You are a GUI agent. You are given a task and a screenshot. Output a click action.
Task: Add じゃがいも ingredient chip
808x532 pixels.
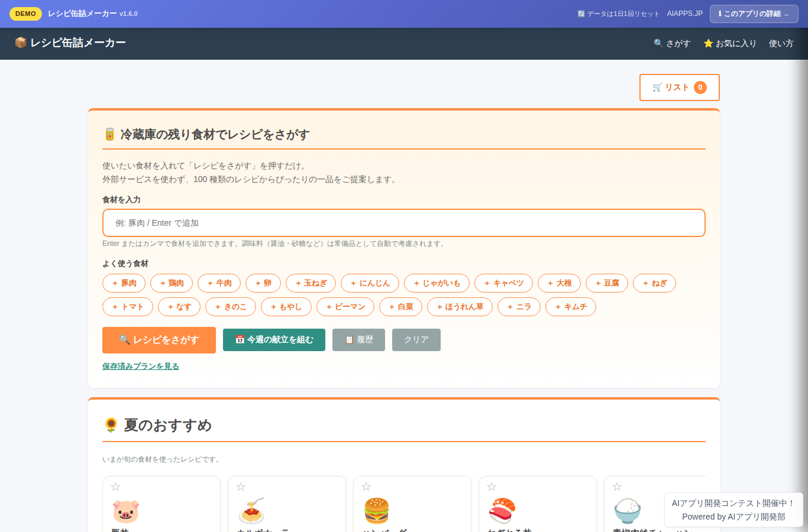[437, 283]
